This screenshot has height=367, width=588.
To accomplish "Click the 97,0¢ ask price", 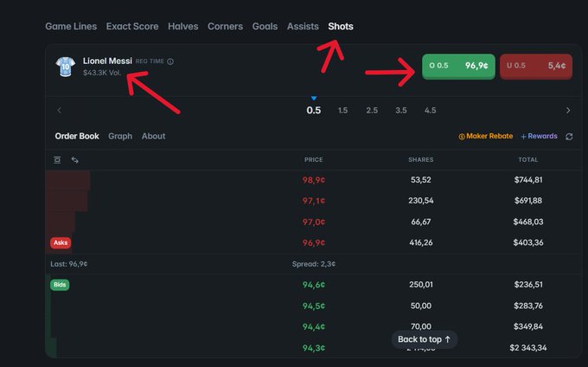I will (x=314, y=222).
